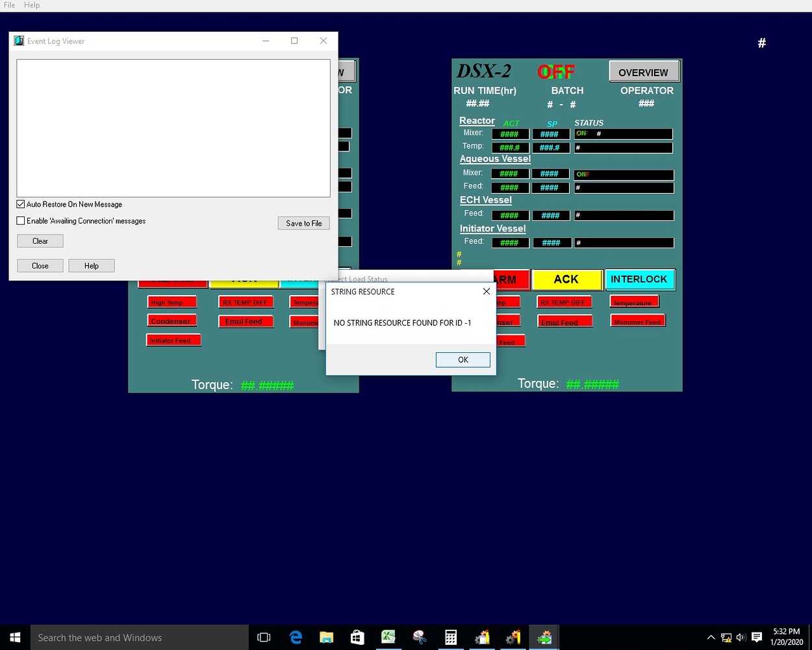812x650 pixels.
Task: Open the DSX-2 OVERVIEW screen
Action: point(643,72)
